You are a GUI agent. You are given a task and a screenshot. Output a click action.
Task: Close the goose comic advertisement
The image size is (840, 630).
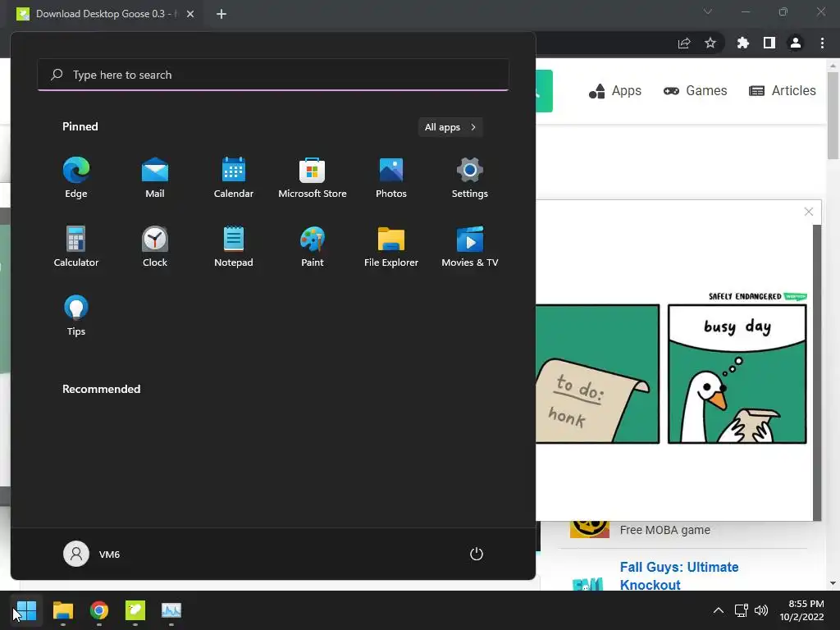[809, 212]
